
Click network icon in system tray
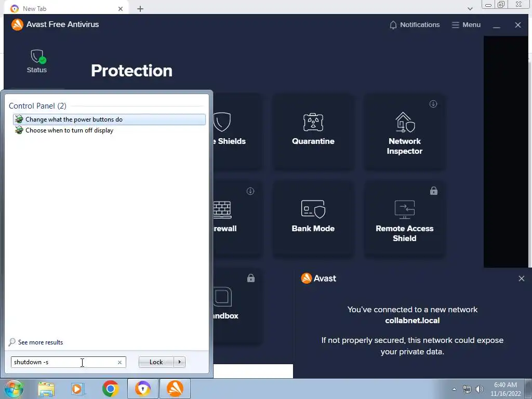(x=467, y=389)
